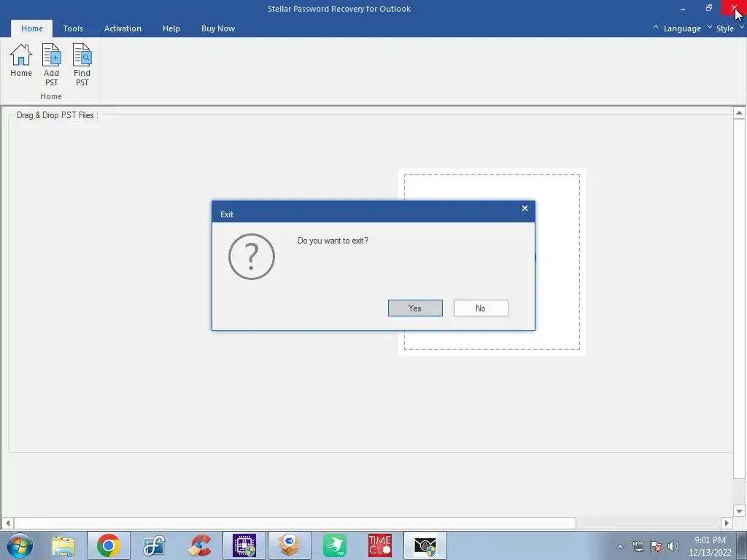Viewport: 747px width, 560px height.
Task: Open the package box taskbar icon
Action: tap(289, 545)
